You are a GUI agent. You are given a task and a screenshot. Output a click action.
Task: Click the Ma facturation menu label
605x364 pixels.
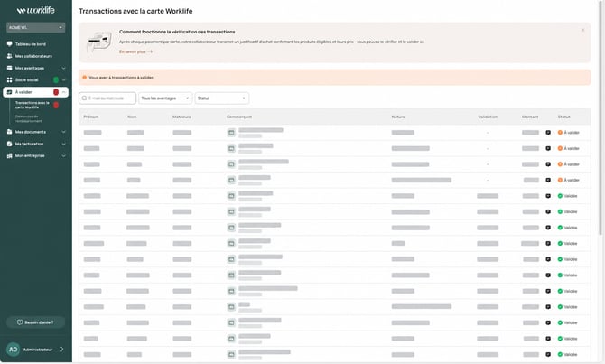pos(29,144)
